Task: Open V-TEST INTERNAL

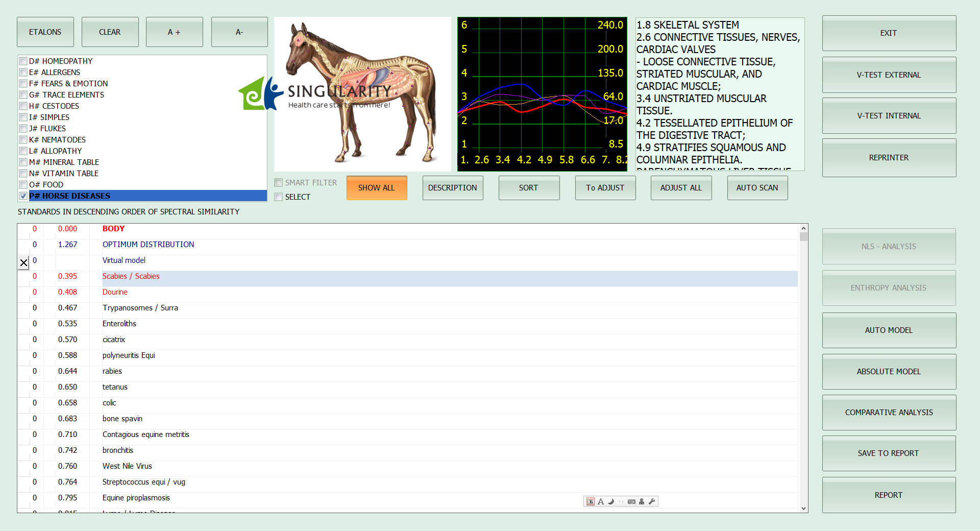Action: 889,116
